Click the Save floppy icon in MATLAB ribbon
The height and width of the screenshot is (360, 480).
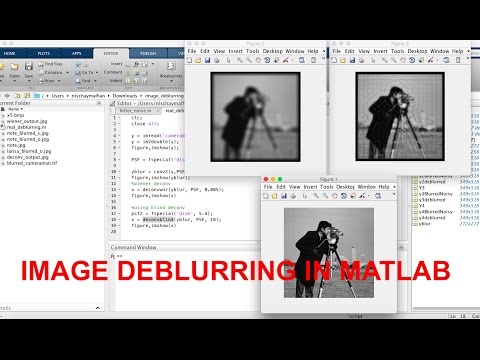point(29,66)
